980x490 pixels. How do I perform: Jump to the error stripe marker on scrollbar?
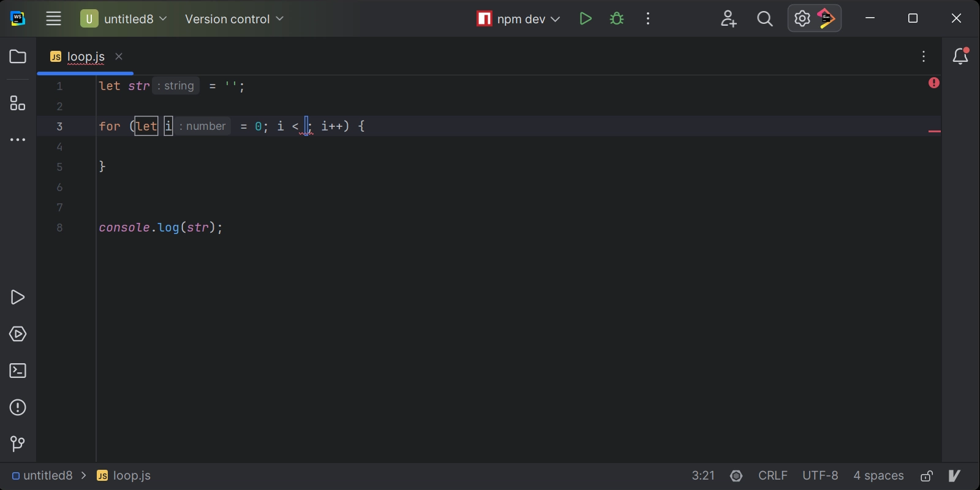(935, 131)
